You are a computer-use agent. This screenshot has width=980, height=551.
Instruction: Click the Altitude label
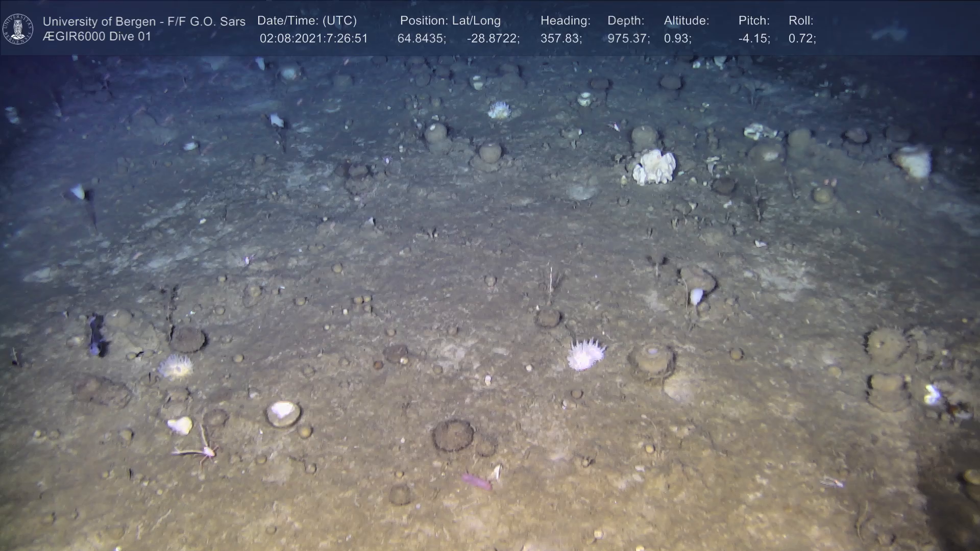pos(687,21)
